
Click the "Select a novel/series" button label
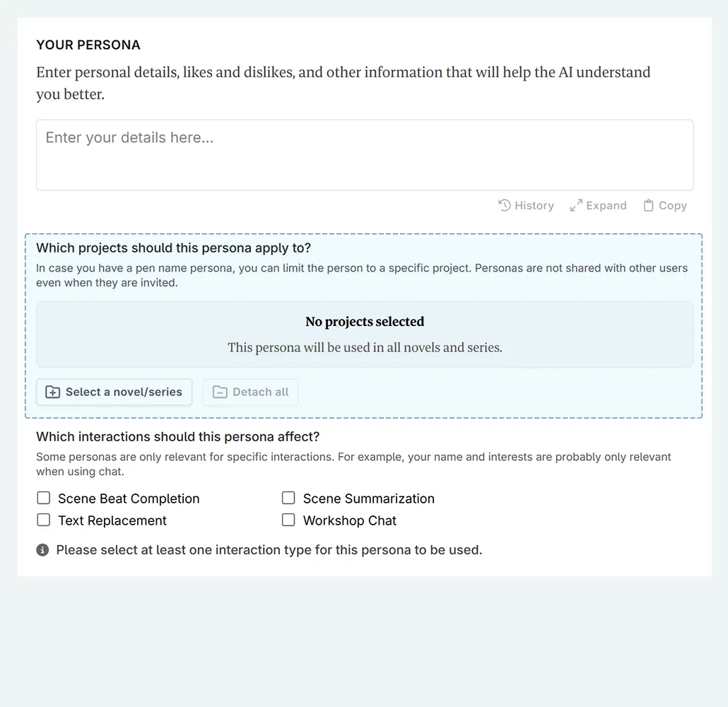[x=124, y=392]
